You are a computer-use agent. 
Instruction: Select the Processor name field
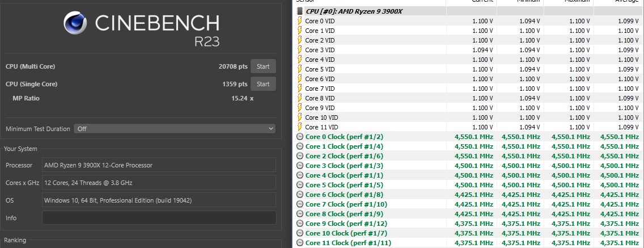coord(159,165)
